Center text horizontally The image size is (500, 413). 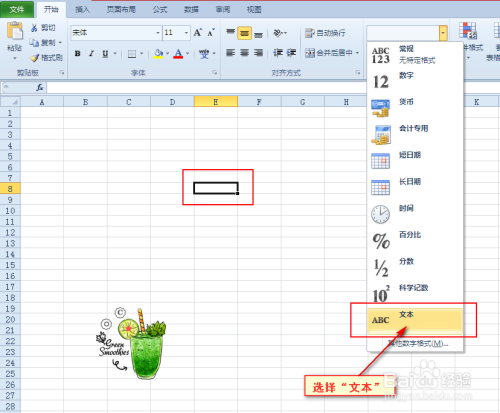(x=245, y=53)
